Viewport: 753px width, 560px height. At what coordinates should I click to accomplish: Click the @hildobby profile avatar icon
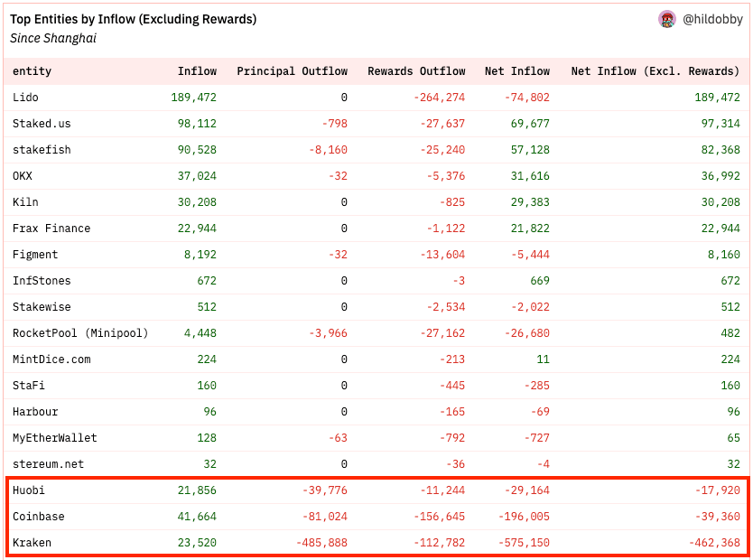pos(666,19)
